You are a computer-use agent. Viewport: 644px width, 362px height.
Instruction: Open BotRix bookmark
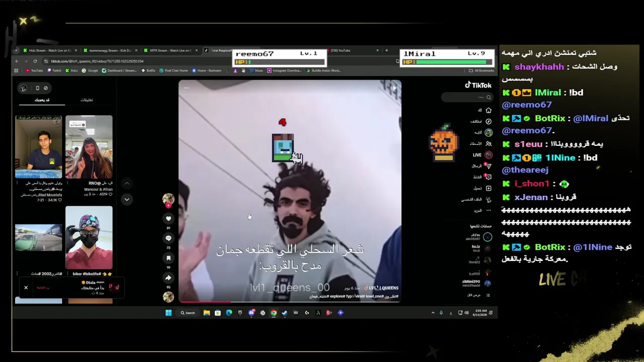pyautogui.click(x=148, y=70)
